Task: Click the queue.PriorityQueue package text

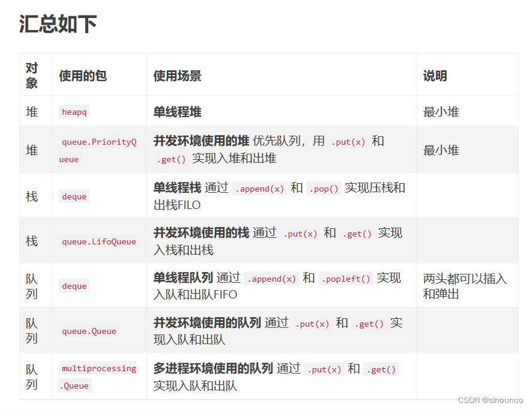Action: 98,150
